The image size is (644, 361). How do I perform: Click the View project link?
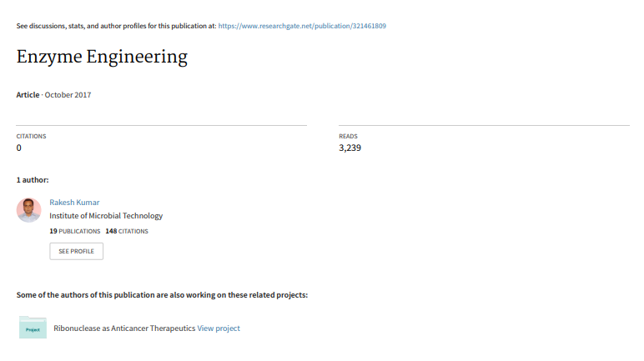coord(219,328)
